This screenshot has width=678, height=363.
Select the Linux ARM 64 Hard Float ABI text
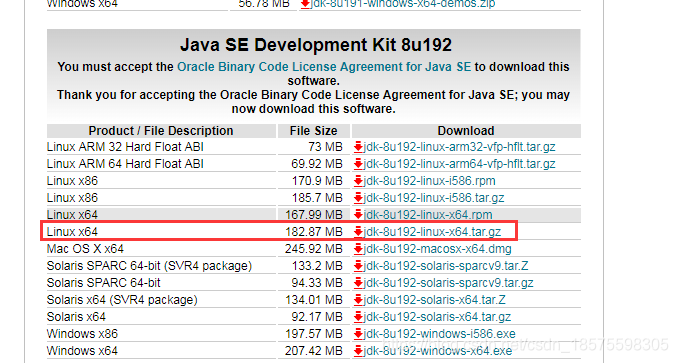click(x=125, y=164)
